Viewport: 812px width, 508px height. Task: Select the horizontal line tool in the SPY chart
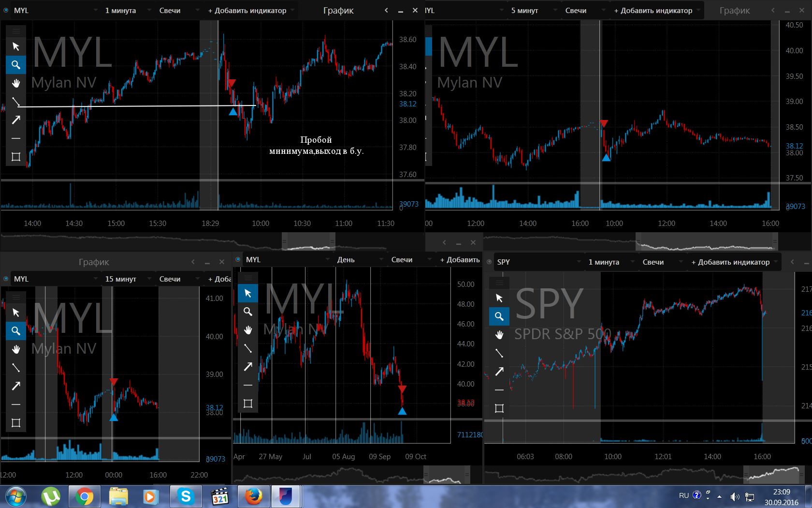pos(499,390)
